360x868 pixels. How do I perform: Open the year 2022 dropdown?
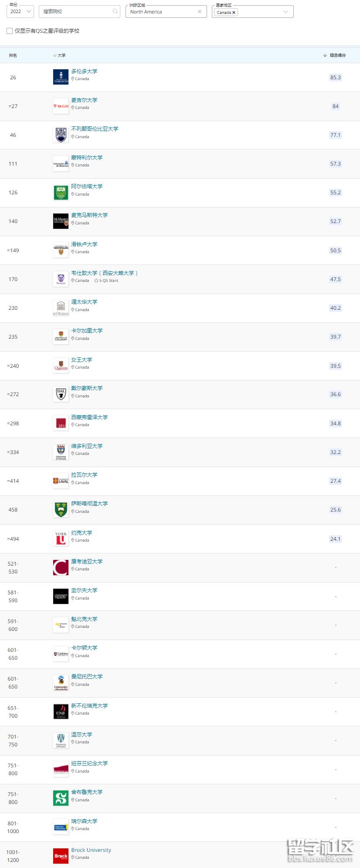click(x=20, y=11)
